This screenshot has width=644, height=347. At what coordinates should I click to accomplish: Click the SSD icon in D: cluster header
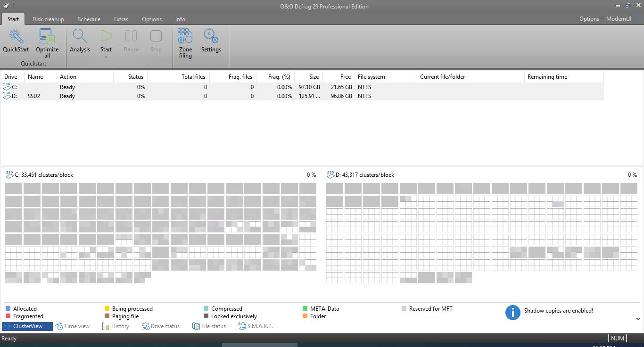(330, 174)
